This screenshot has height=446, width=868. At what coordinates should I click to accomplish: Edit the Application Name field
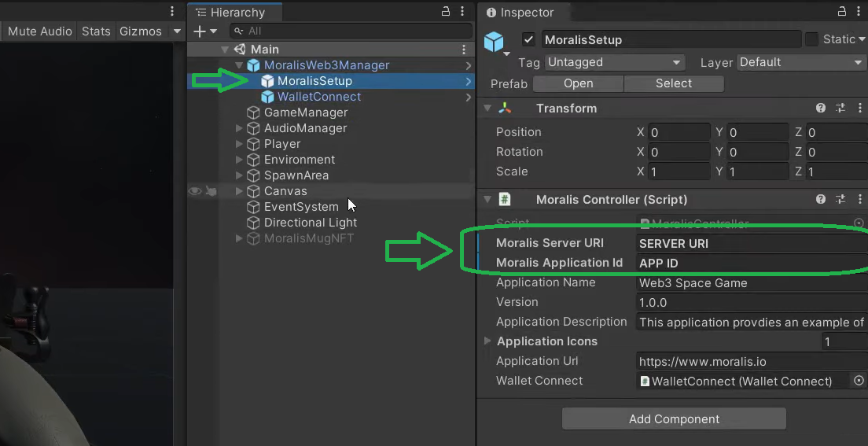click(x=752, y=283)
